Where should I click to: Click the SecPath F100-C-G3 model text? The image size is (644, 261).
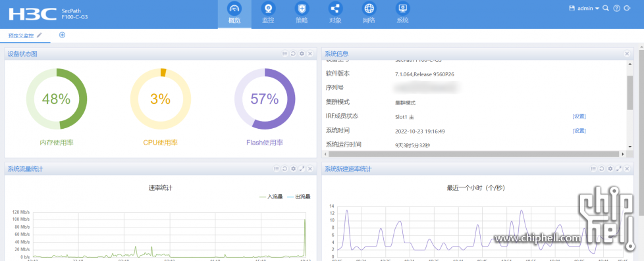tap(74, 14)
